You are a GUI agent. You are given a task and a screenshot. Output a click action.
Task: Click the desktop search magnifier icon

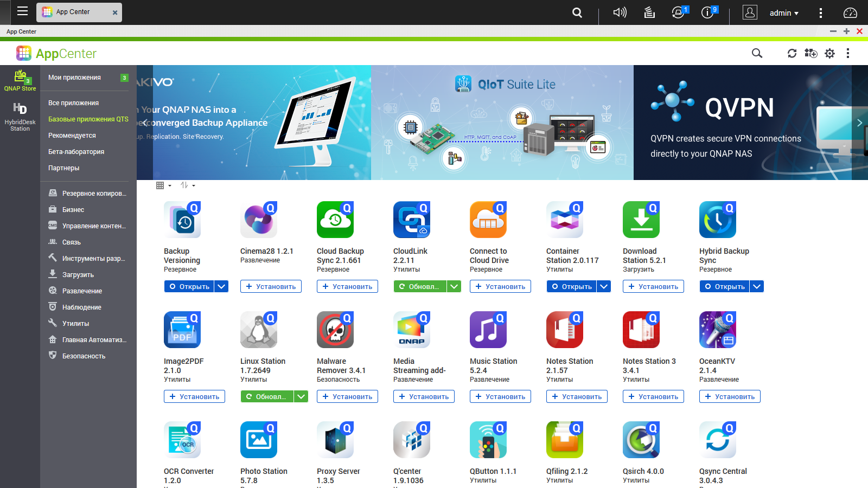(577, 12)
